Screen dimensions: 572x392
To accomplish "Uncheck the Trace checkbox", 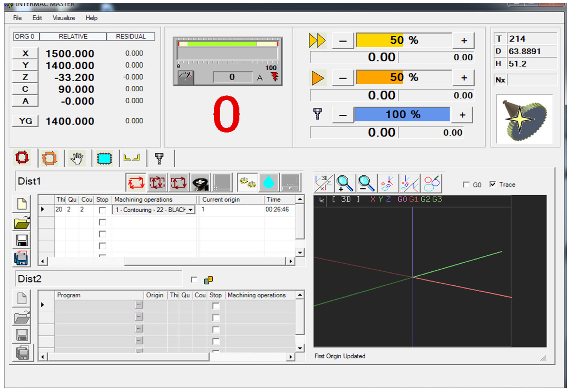I will [493, 184].
